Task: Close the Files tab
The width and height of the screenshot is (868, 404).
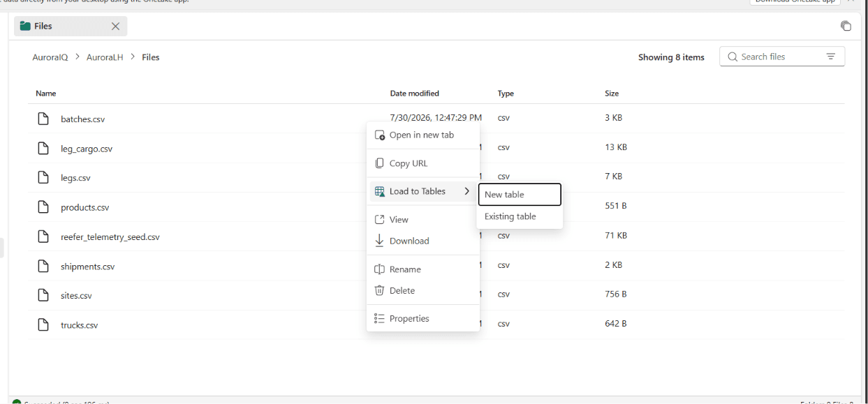Action: [115, 26]
